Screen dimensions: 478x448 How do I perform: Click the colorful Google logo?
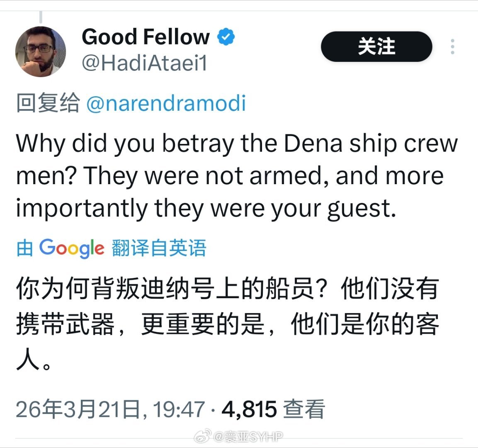tap(71, 248)
